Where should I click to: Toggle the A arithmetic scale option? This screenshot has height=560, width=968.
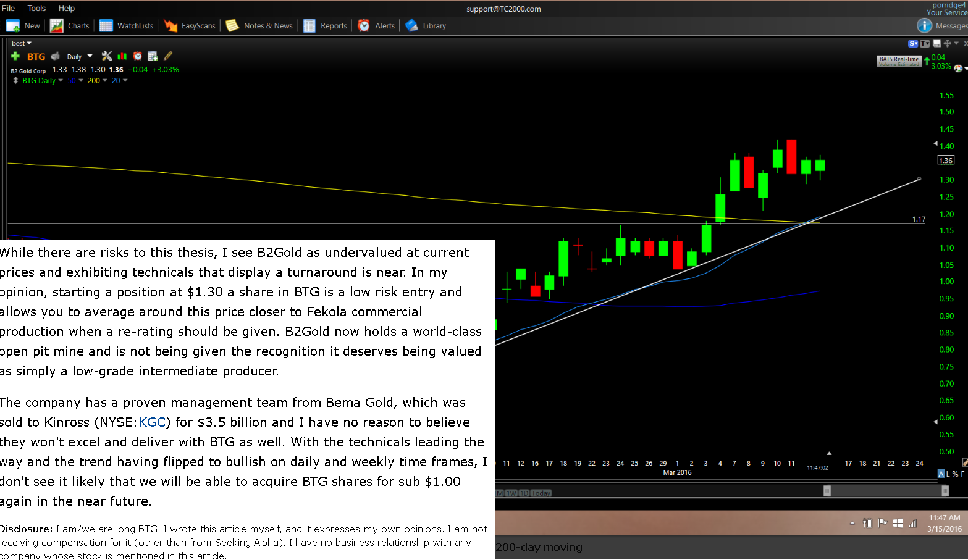pos(941,474)
